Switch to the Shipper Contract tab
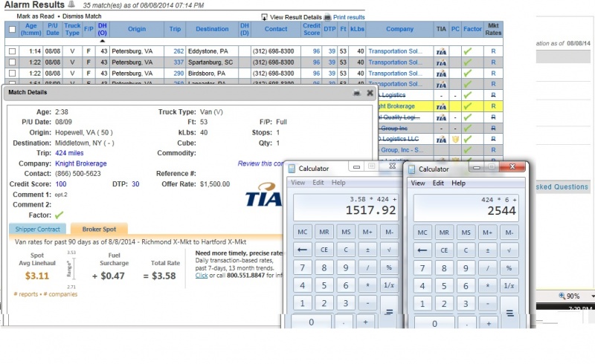Viewport: 595px width, 364px height. click(37, 229)
